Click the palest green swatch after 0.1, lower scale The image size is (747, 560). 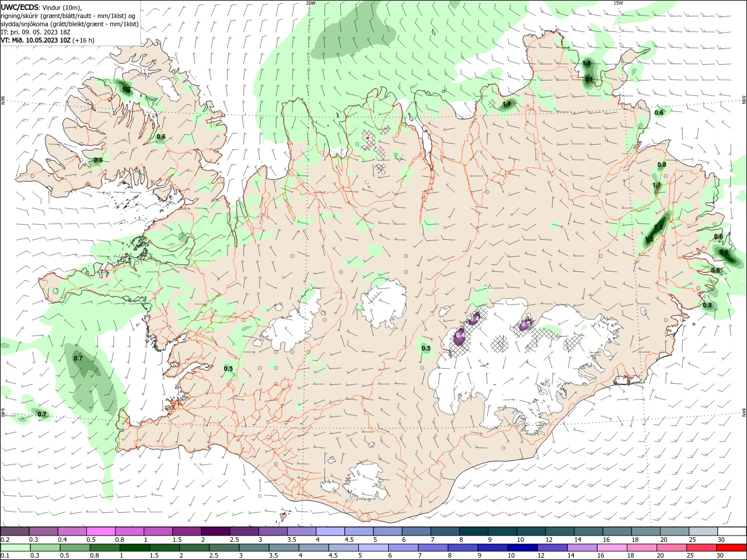[x=15, y=548]
